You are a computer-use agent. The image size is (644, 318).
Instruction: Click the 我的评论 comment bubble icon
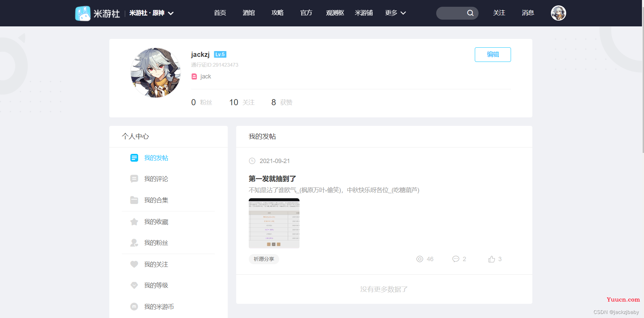pos(134,179)
